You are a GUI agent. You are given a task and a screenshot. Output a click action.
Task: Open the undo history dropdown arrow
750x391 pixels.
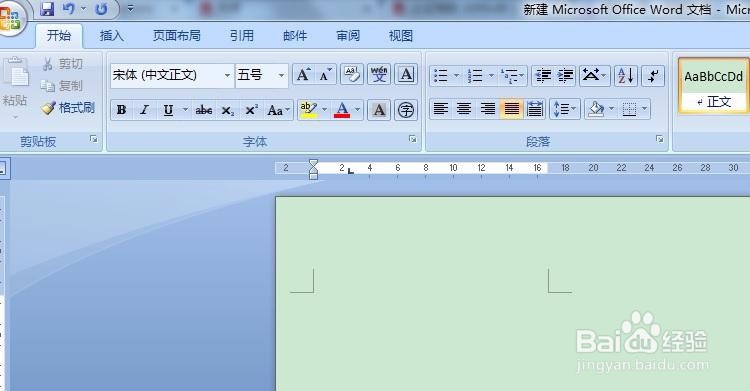point(83,9)
